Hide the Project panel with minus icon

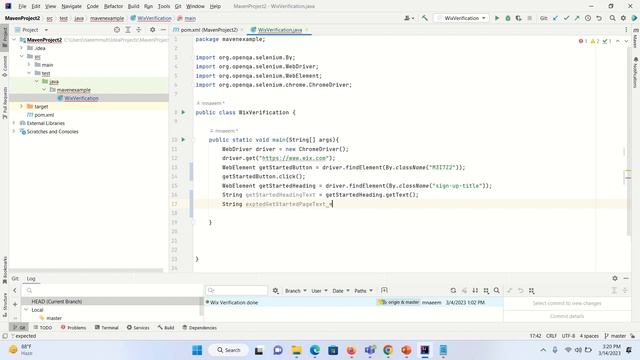coord(163,30)
